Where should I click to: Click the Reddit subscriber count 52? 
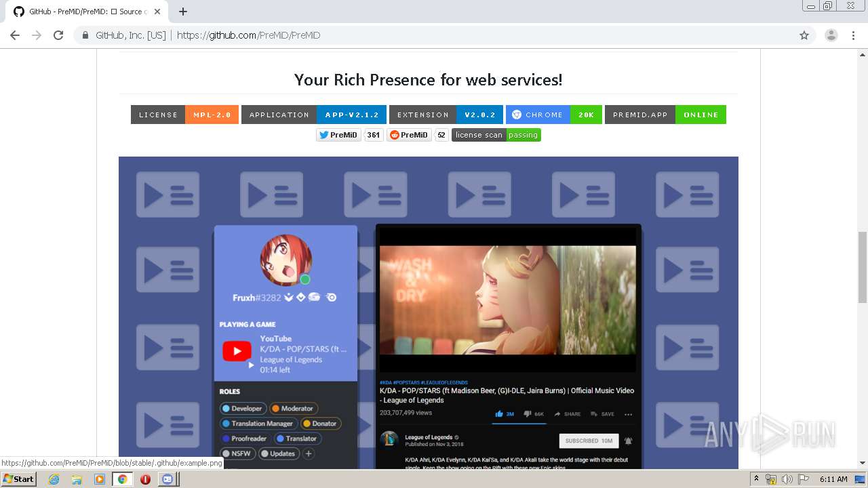[x=441, y=135]
